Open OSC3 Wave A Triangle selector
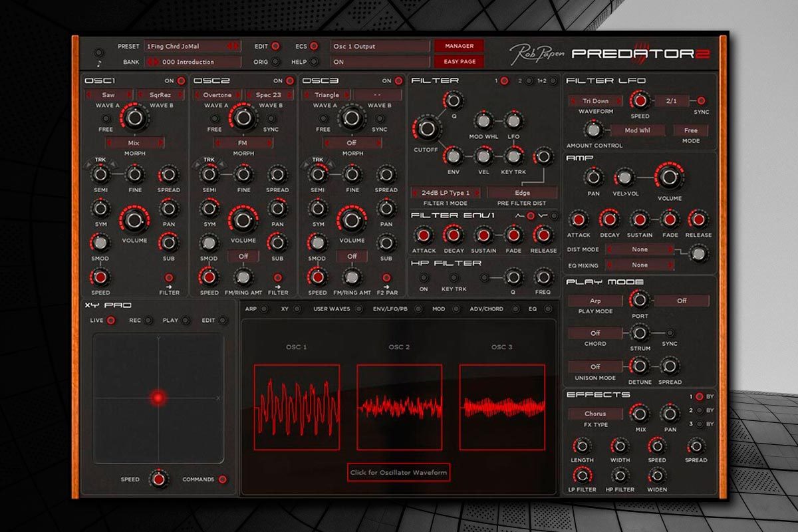Viewport: 798px width, 532px height. pos(327,95)
